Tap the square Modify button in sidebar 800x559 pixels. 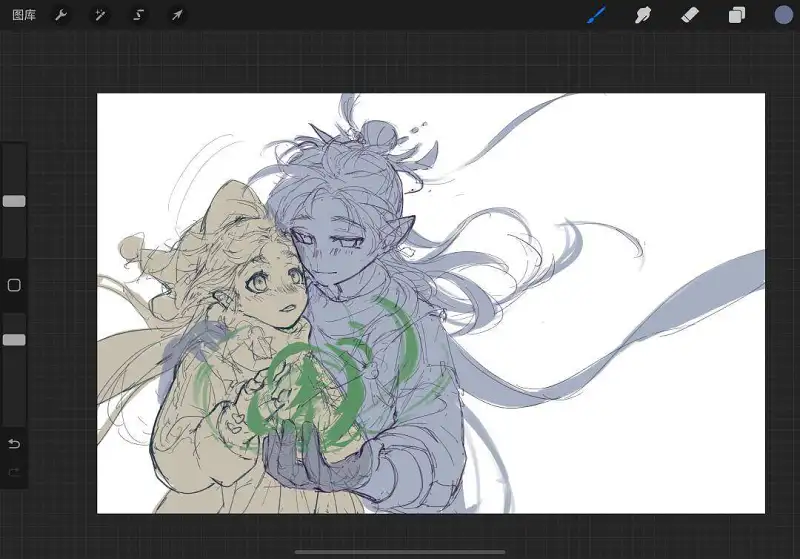[x=14, y=285]
